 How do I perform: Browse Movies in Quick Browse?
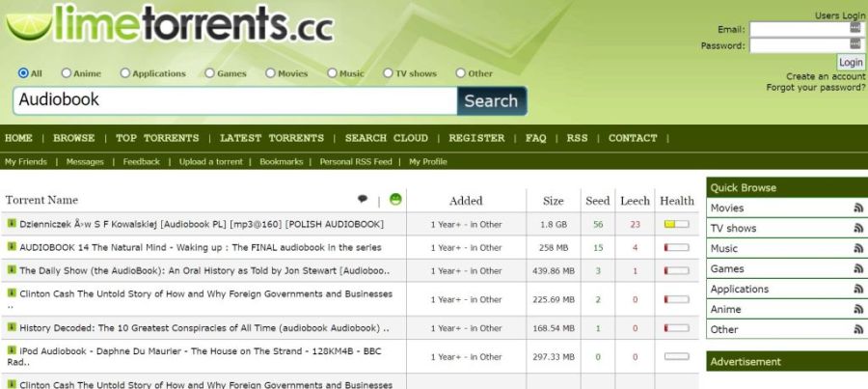point(727,208)
